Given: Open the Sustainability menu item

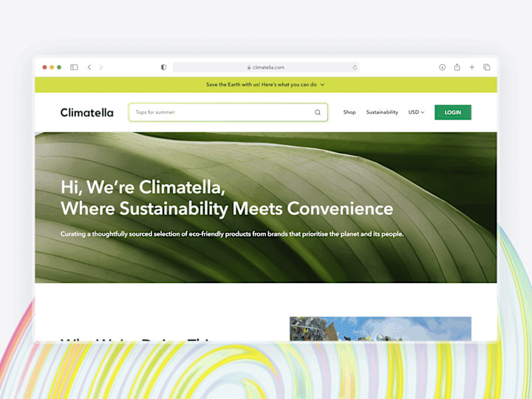Looking at the screenshot, I should click(x=382, y=112).
